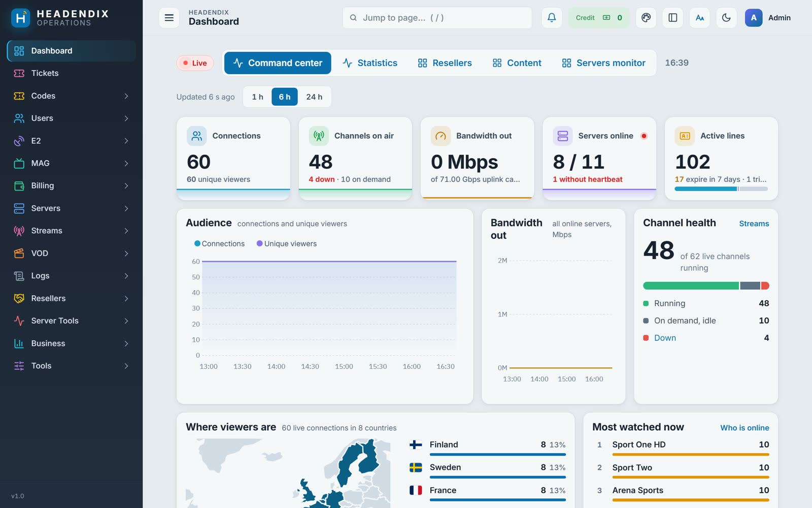The width and height of the screenshot is (812, 508).
Task: Toggle dark mode with the moon icon
Action: [727, 18]
